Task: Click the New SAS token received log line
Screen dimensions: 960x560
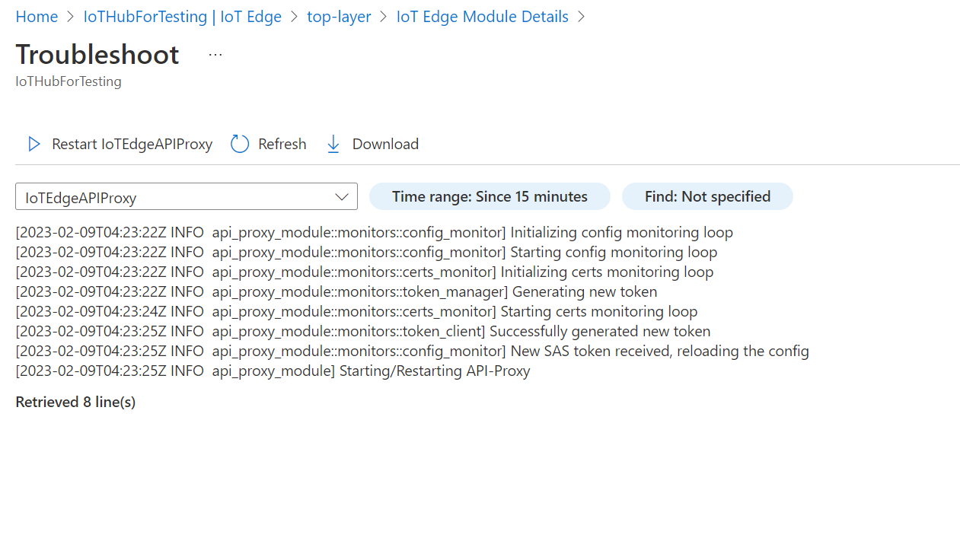Action: tap(412, 351)
